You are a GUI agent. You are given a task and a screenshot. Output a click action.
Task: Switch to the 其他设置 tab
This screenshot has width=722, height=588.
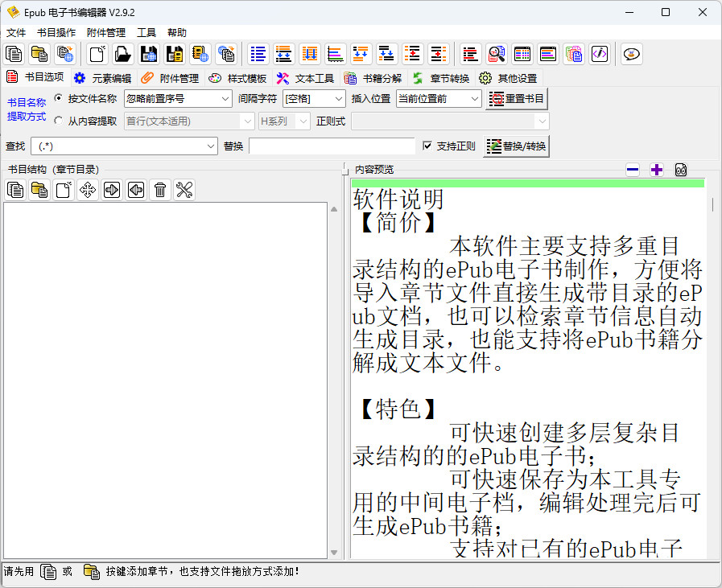tap(509, 78)
